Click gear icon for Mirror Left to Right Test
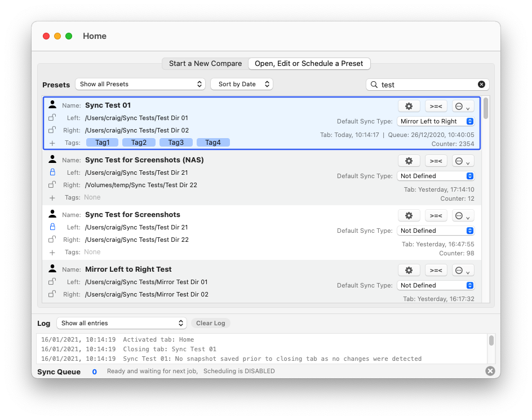This screenshot has height=420, width=532. [x=409, y=270]
